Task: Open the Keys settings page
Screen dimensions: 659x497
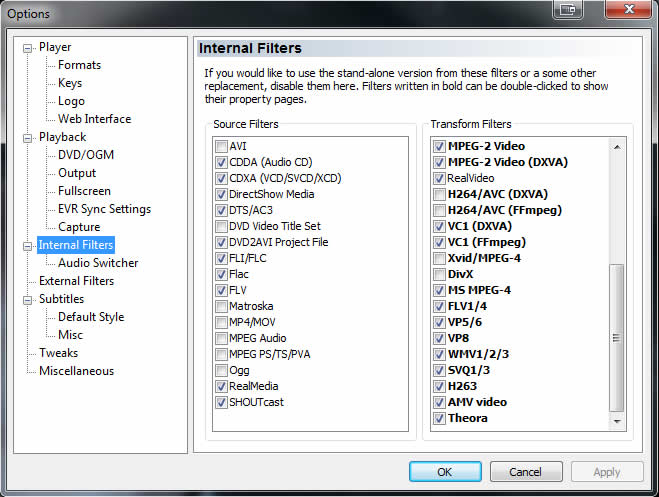Action: pyautogui.click(x=70, y=83)
